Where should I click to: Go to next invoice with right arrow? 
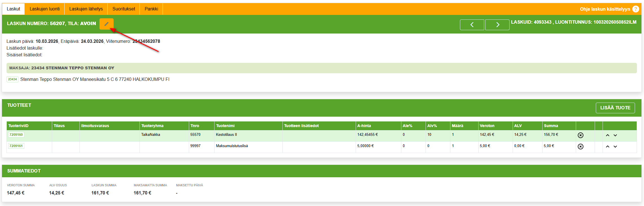pyautogui.click(x=497, y=25)
